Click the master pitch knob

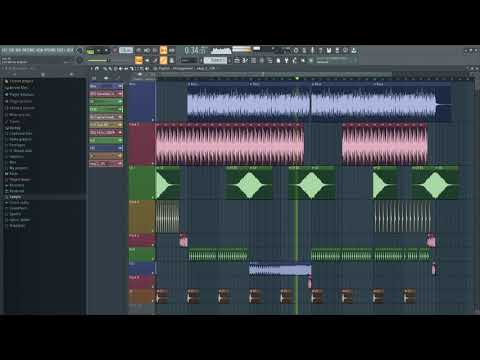[79, 60]
